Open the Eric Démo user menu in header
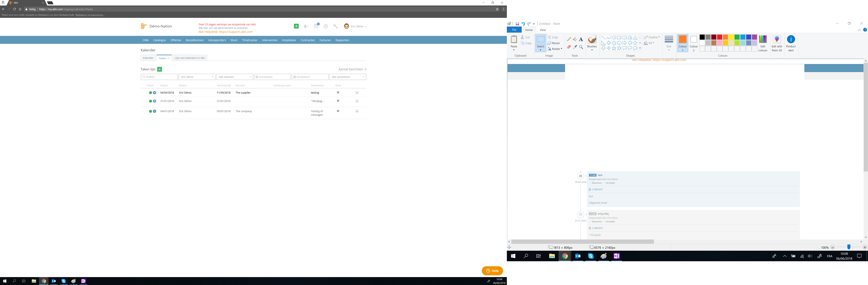 pos(355,26)
